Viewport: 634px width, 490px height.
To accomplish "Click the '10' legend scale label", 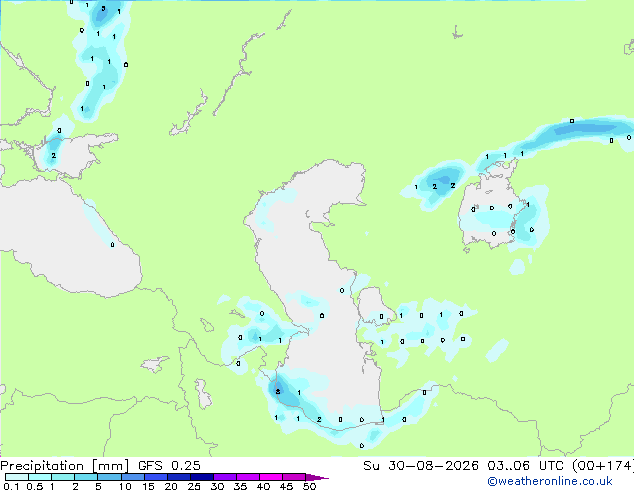I will pos(125,486).
